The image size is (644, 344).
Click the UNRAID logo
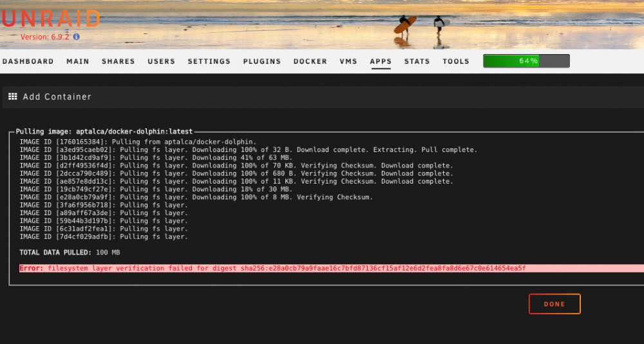(50, 19)
